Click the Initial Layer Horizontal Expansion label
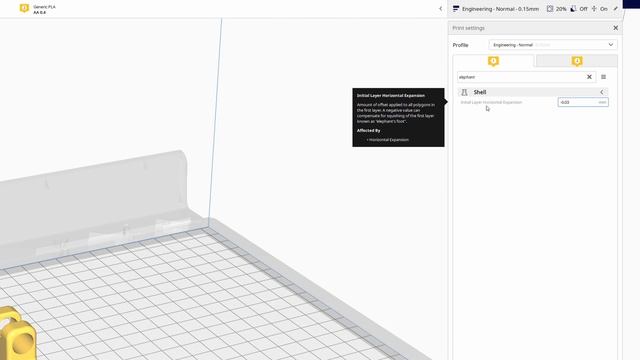This screenshot has height=360, width=640. coord(491,102)
